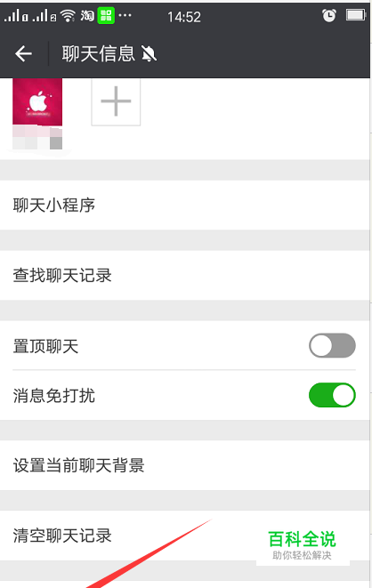Viewport: 372px width, 588px height.
Task: Open 查找聊天记录
Action: [185, 275]
